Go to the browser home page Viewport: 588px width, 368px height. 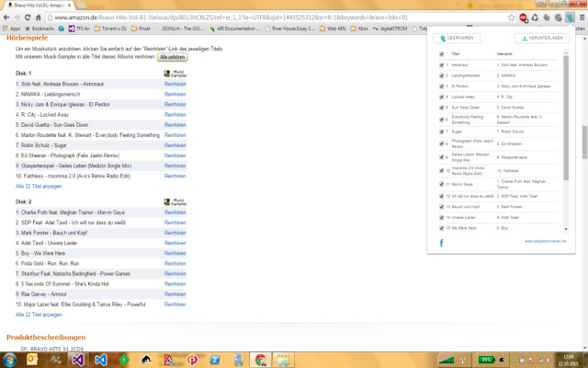[38, 17]
